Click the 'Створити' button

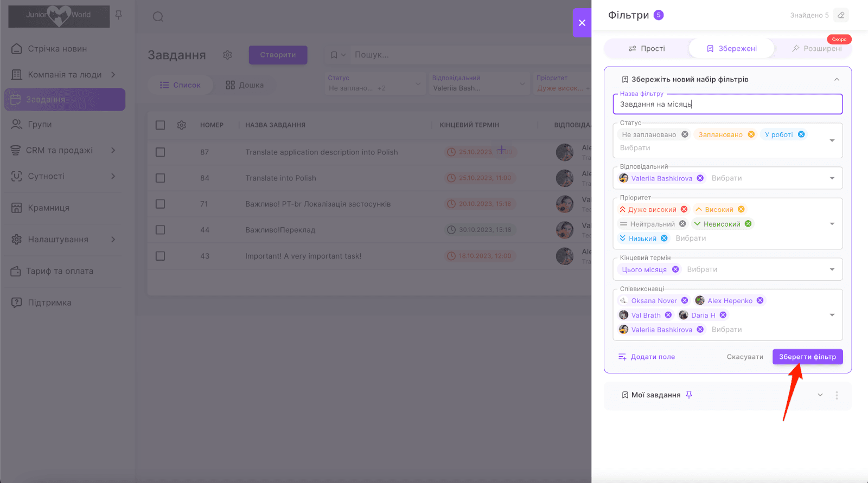click(278, 55)
